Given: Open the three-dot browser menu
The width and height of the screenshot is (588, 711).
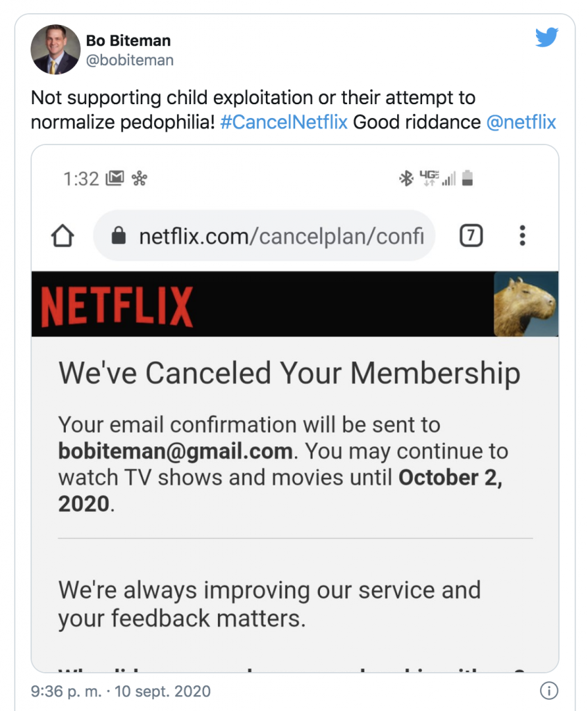Looking at the screenshot, I should (522, 237).
